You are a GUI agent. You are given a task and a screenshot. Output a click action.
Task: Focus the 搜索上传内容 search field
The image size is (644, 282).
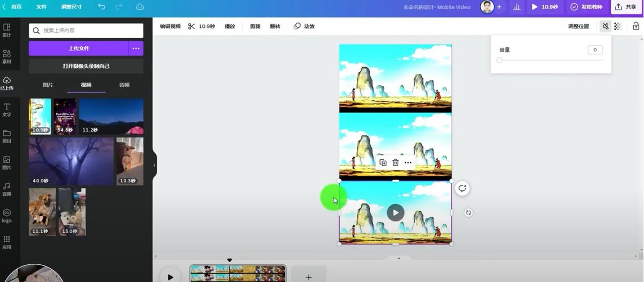pos(86,31)
